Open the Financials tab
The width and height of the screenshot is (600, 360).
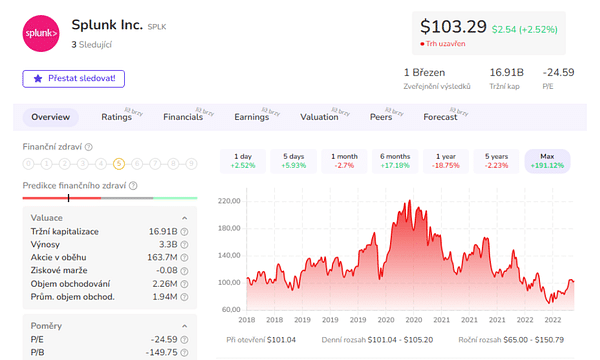click(x=183, y=117)
